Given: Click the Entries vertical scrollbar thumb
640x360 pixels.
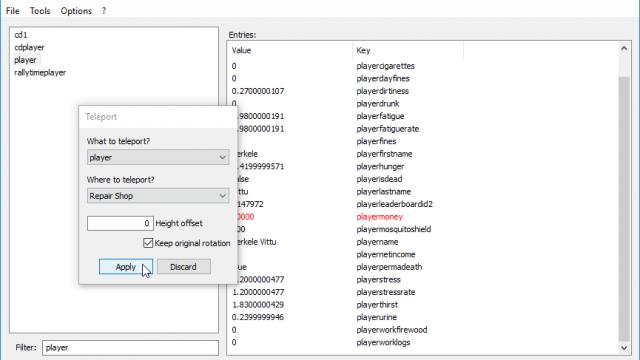Looking at the screenshot, I should (624, 208).
